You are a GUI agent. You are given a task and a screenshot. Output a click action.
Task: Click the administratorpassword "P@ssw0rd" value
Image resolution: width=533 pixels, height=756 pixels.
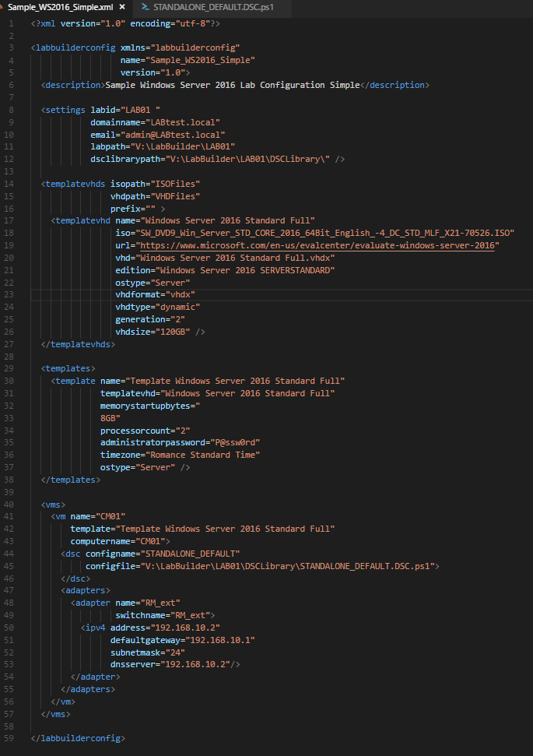coord(235,442)
